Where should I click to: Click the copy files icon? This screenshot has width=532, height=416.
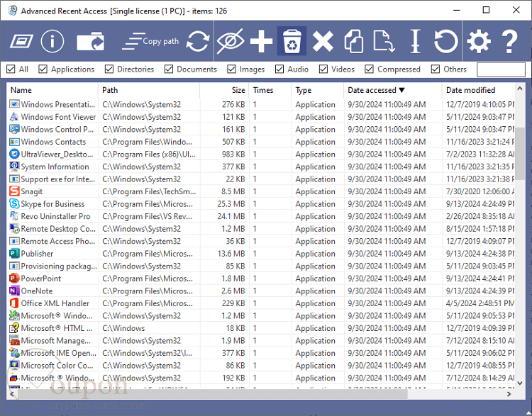[353, 41]
